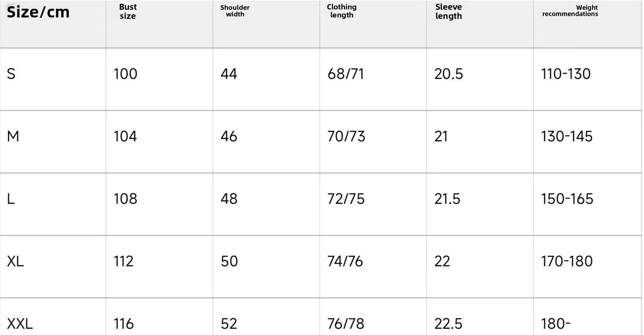The image size is (644, 335).
Task: Select the bust size value 116
Action: (x=124, y=324)
